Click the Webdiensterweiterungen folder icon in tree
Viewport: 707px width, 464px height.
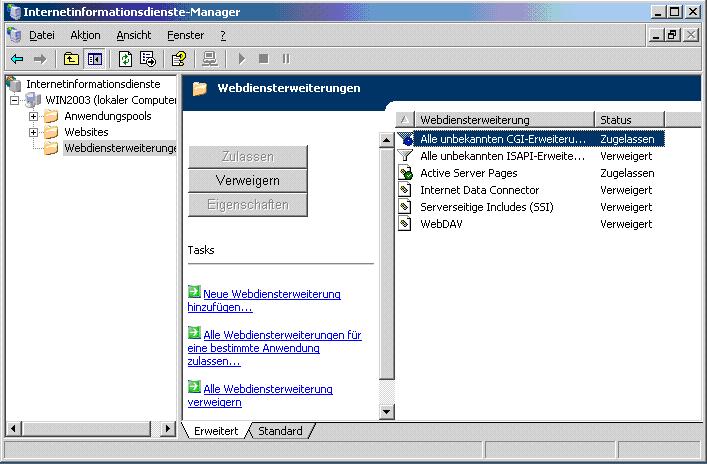pos(51,148)
